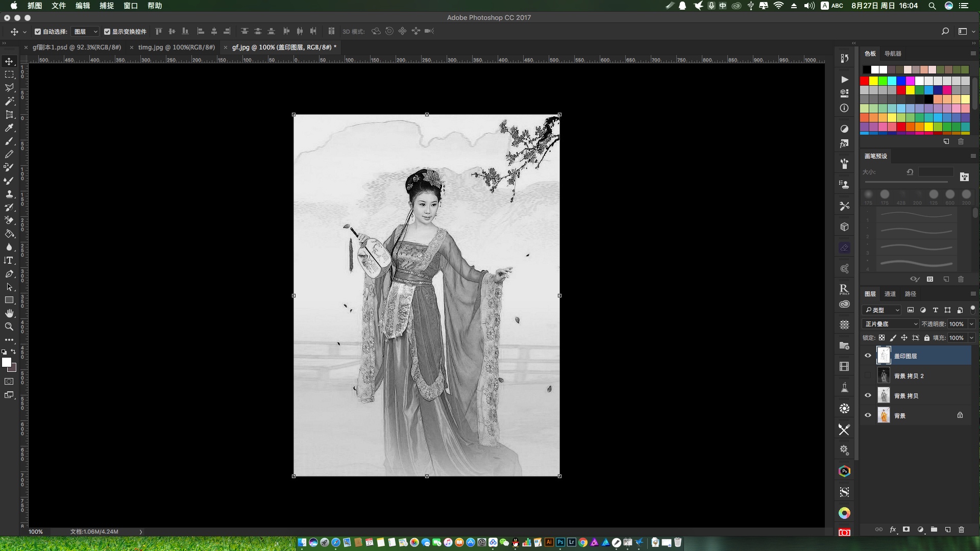Select the Paint Bucket tool
Viewport: 980px width, 551px height.
tap(9, 234)
